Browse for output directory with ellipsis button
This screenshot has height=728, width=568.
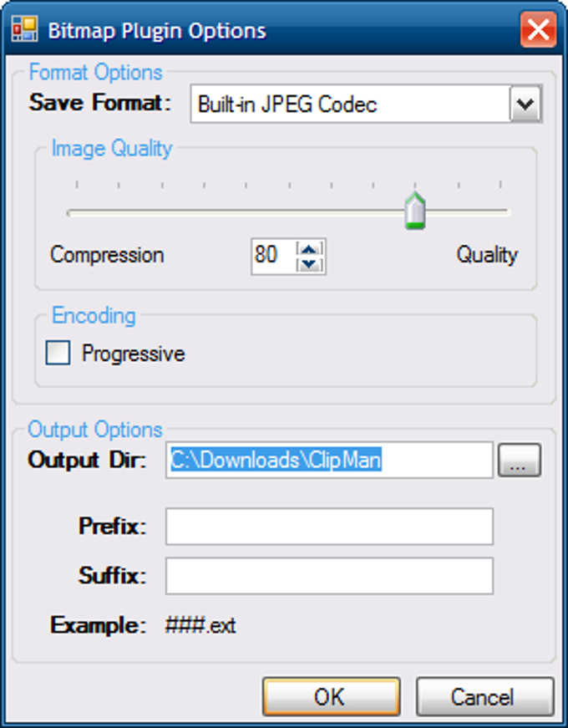[519, 460]
